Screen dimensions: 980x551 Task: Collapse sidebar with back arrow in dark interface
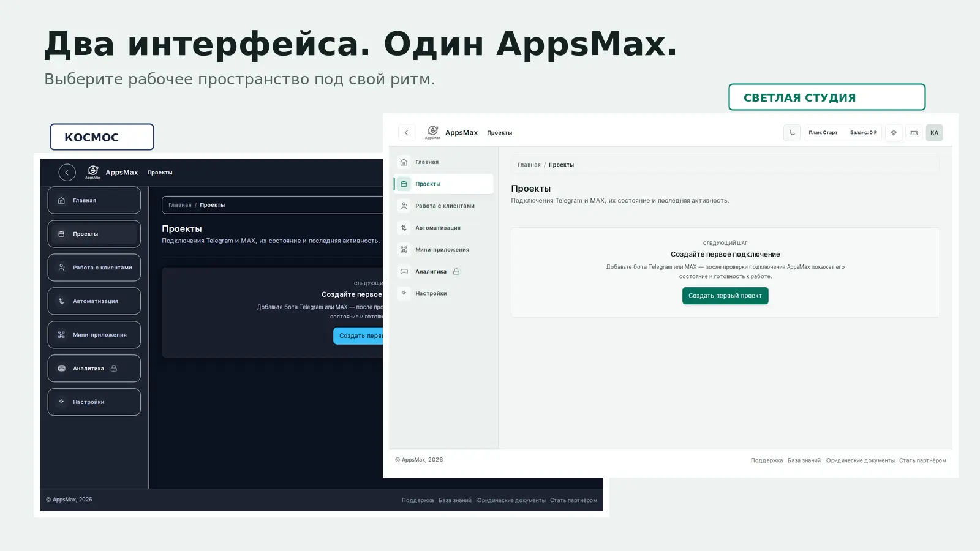pos(67,173)
